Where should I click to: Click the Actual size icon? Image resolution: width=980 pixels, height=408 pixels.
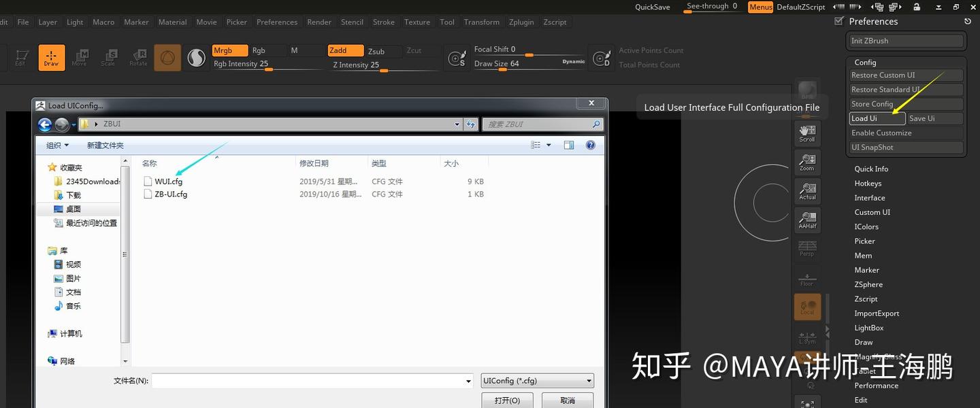[x=806, y=190]
